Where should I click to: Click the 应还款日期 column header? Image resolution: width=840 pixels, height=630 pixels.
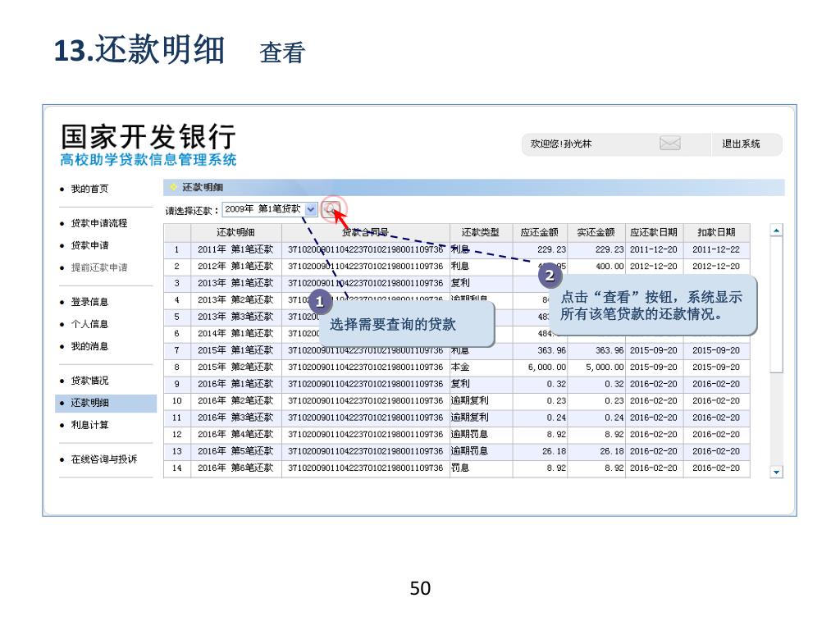tap(654, 232)
